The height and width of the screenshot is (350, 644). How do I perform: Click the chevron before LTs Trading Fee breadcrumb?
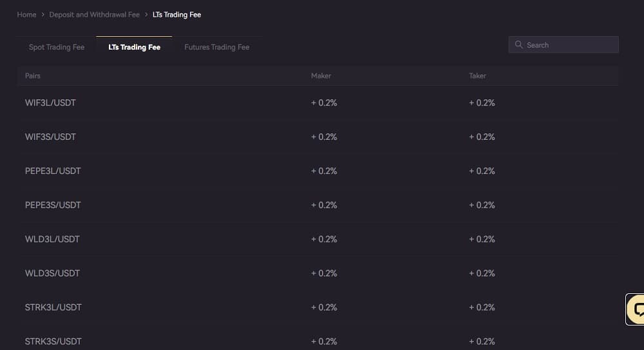[x=146, y=14]
